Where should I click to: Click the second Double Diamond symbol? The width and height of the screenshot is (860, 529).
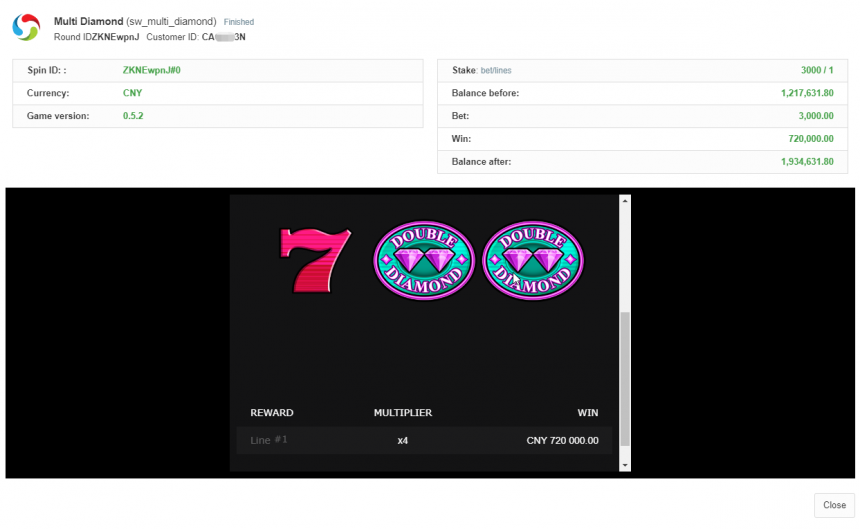pos(533,260)
